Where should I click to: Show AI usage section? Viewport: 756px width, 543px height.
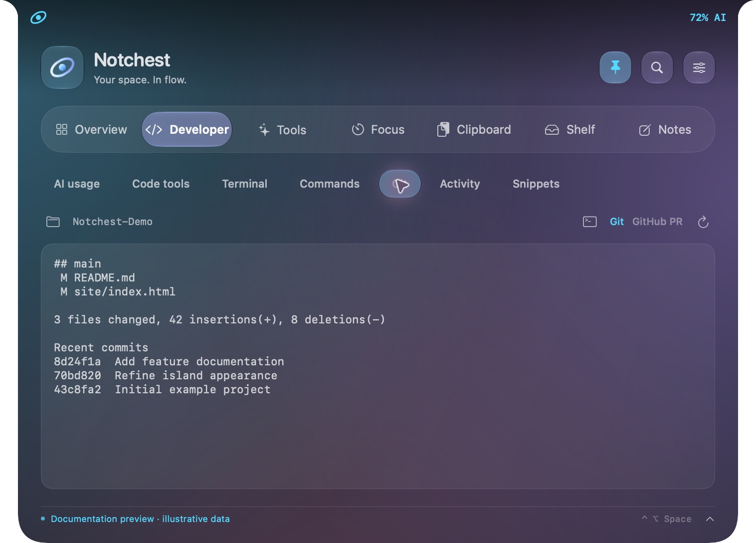tap(77, 184)
